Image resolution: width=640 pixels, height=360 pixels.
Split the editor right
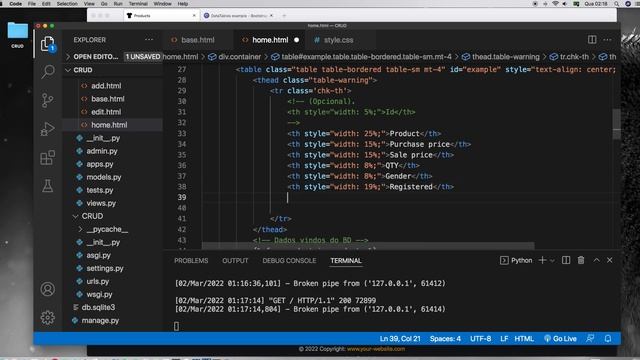[592, 40]
